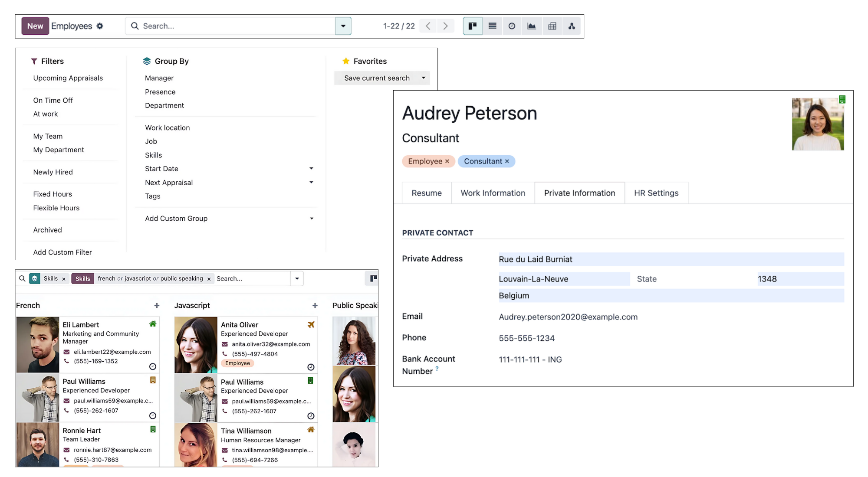The height and width of the screenshot is (477, 868).
Task: Add a card to the French column
Action: (x=157, y=306)
